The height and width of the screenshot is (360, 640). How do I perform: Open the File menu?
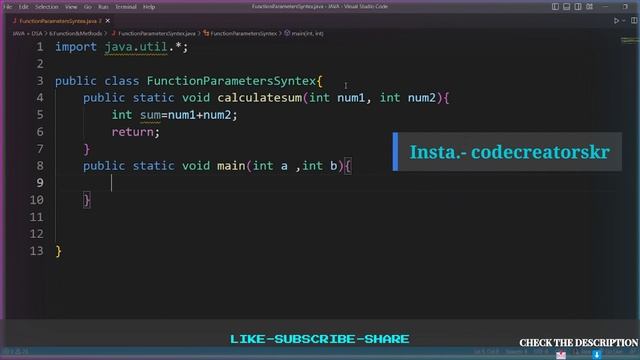pyautogui.click(x=7, y=7)
